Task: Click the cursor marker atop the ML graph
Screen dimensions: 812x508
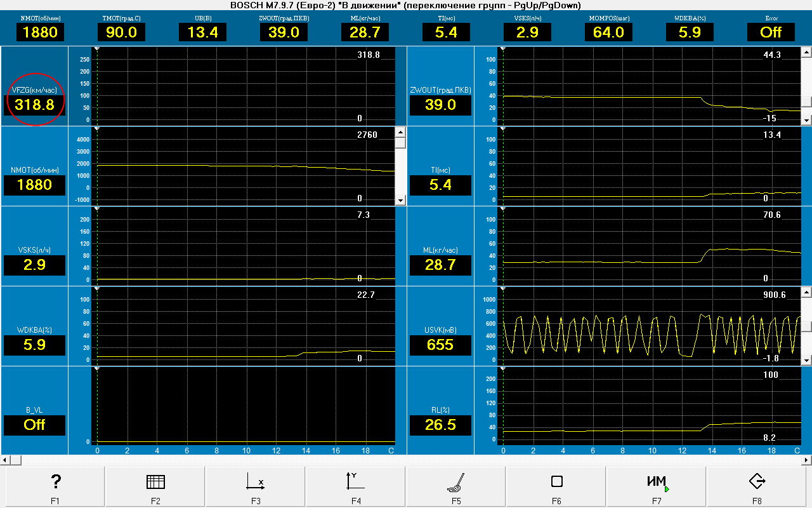Action: tap(503, 208)
